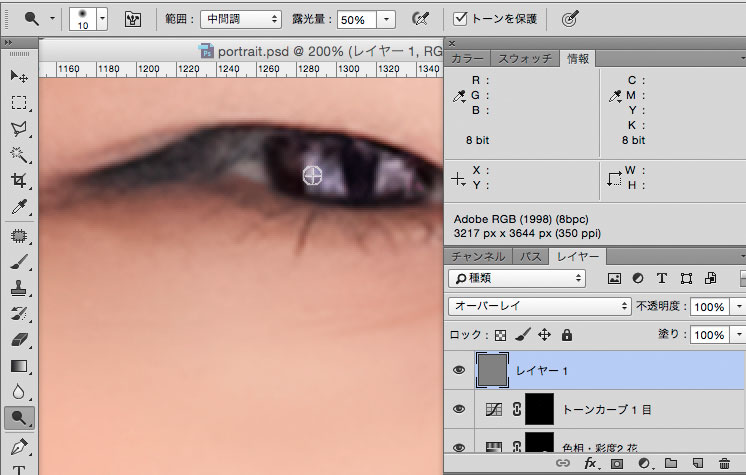Open the 範囲 中間調 dropdown
Image resolution: width=746 pixels, height=475 pixels.
[240, 19]
